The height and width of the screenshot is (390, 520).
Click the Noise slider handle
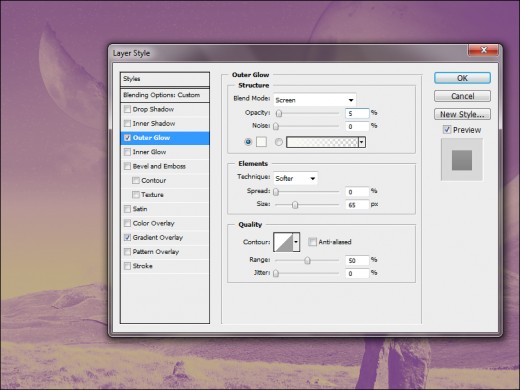click(x=276, y=126)
